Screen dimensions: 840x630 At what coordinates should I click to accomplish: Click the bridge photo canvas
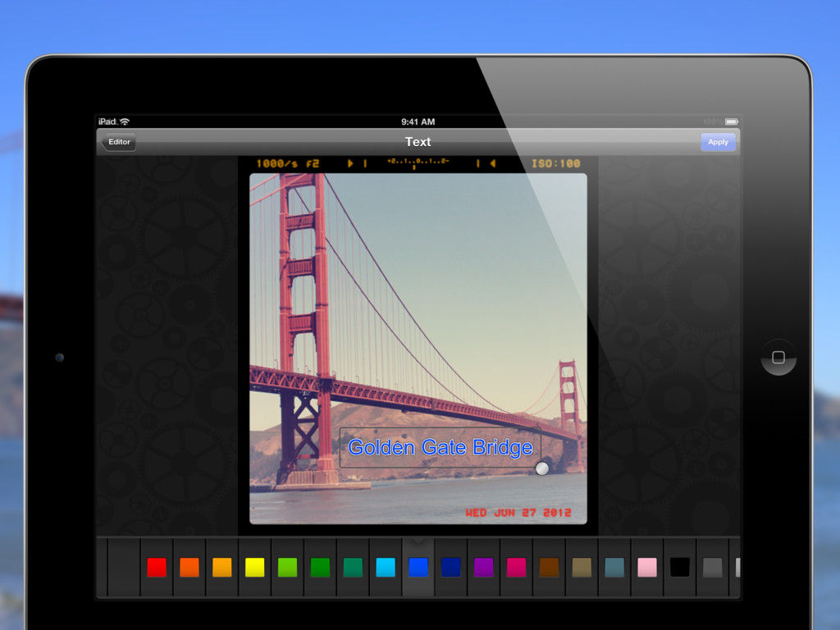tap(418, 349)
